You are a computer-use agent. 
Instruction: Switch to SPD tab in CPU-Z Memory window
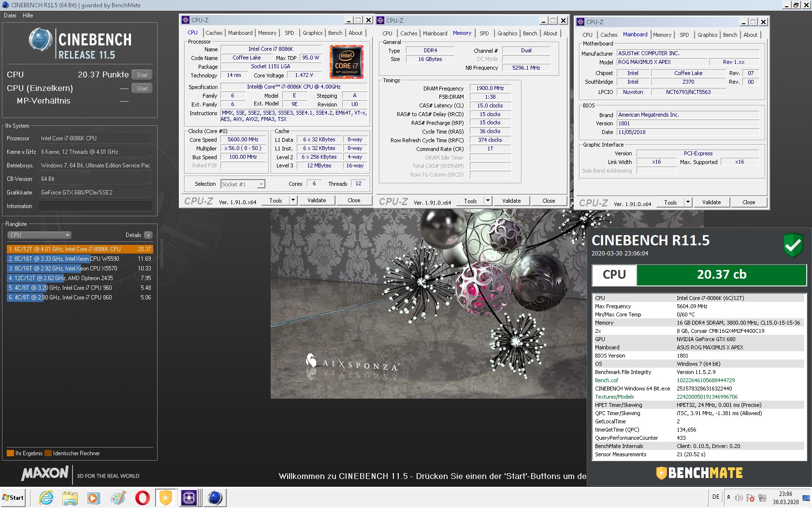click(x=484, y=33)
